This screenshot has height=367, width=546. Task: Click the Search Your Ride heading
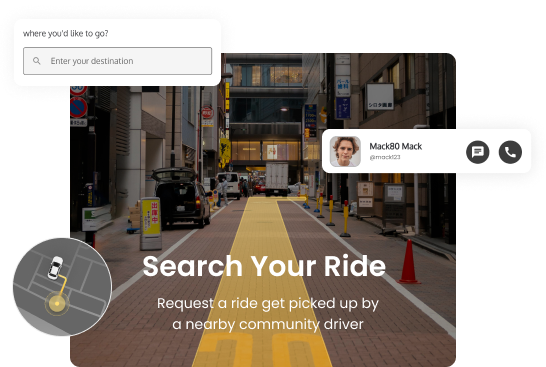click(x=264, y=266)
